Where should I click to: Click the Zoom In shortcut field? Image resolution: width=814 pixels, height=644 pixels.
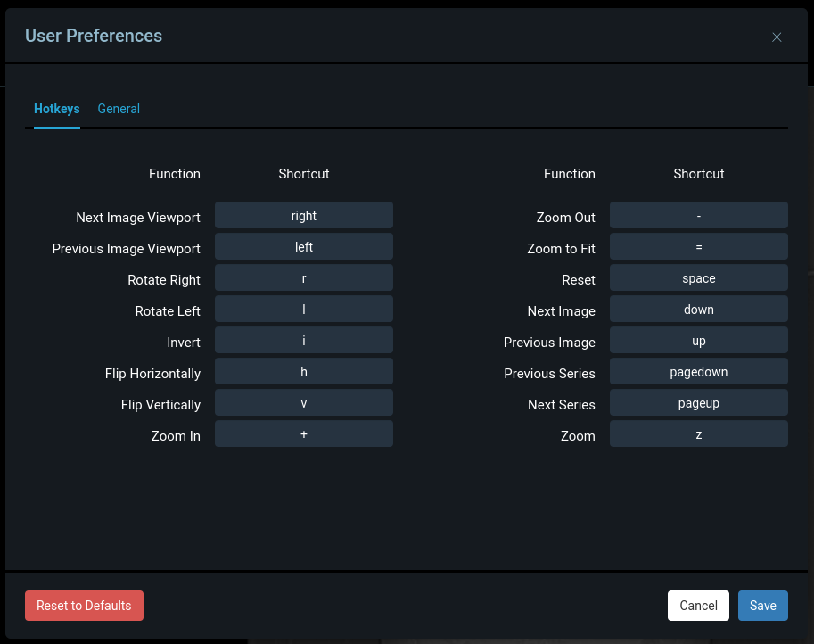(303, 433)
